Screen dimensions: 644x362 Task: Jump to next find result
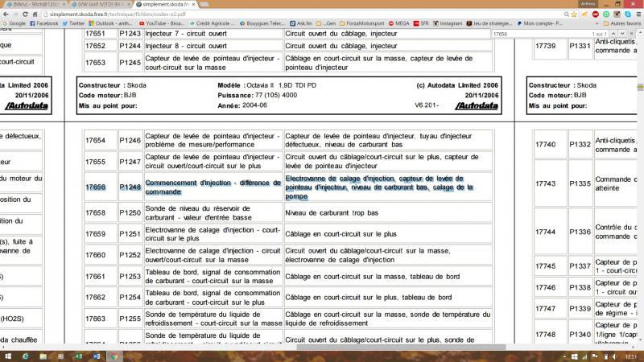coord(622,34)
